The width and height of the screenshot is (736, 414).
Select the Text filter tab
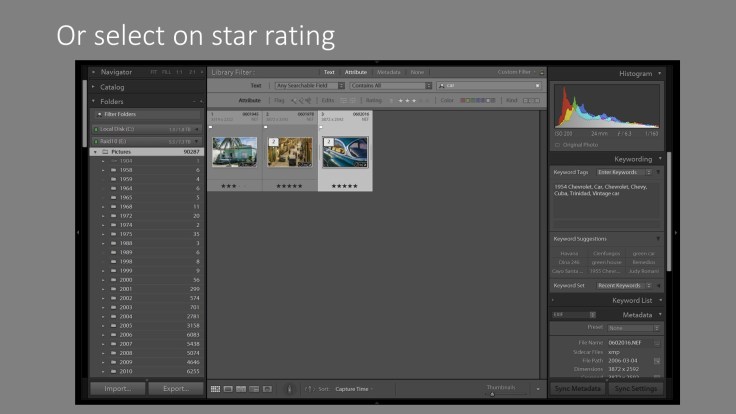[329, 72]
